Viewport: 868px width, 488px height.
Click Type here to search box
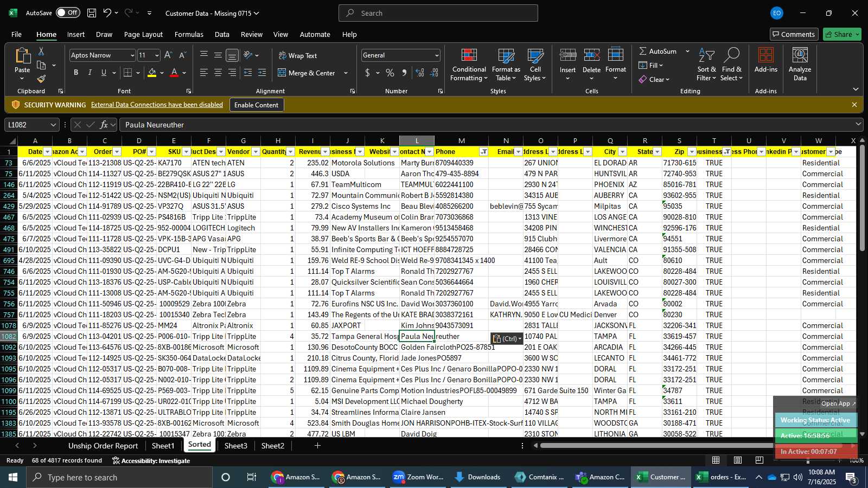pos(119,477)
